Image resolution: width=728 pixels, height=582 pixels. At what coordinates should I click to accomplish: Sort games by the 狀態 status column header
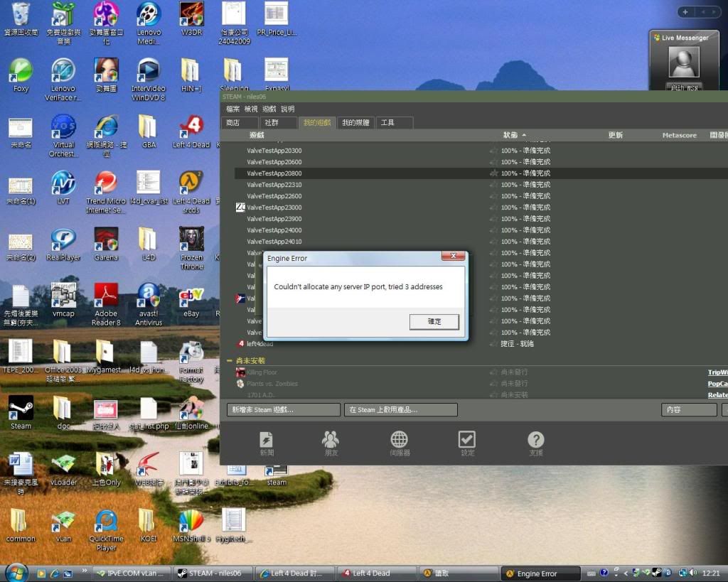pyautogui.click(x=510, y=135)
